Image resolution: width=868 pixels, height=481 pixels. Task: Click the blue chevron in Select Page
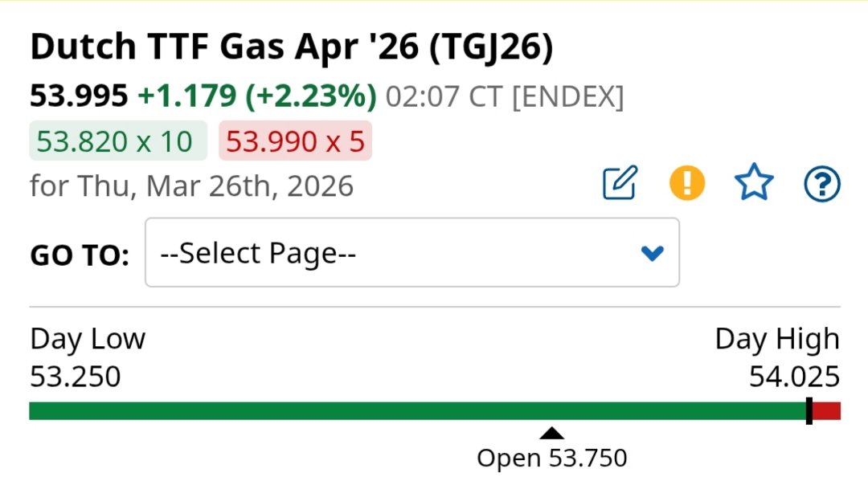pos(652,254)
